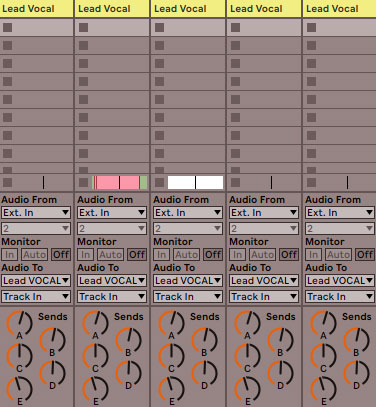
Task: Click Send C knob on third track
Action: tap(171, 356)
